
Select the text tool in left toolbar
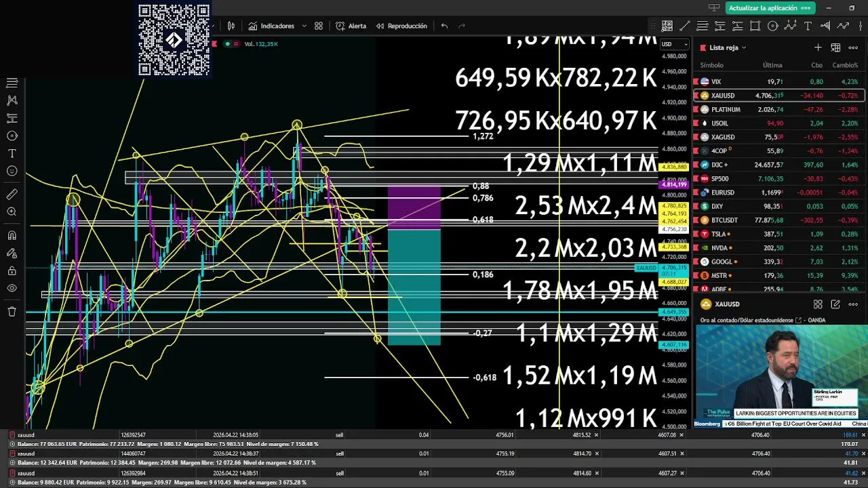(x=12, y=153)
